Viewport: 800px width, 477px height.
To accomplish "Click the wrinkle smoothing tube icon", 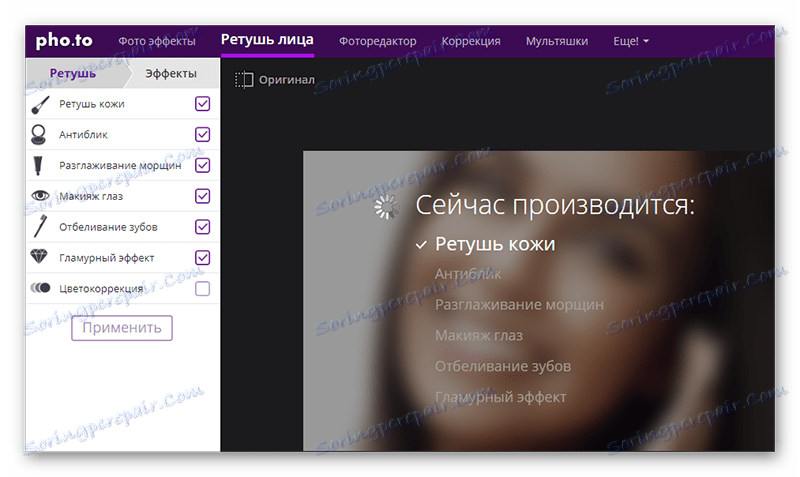I will (x=38, y=166).
